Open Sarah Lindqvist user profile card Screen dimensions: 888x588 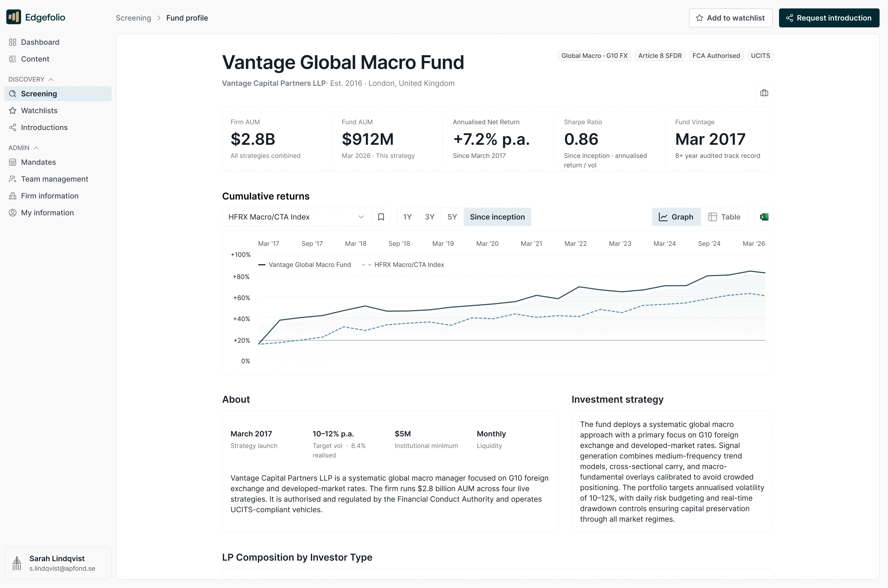click(x=58, y=563)
